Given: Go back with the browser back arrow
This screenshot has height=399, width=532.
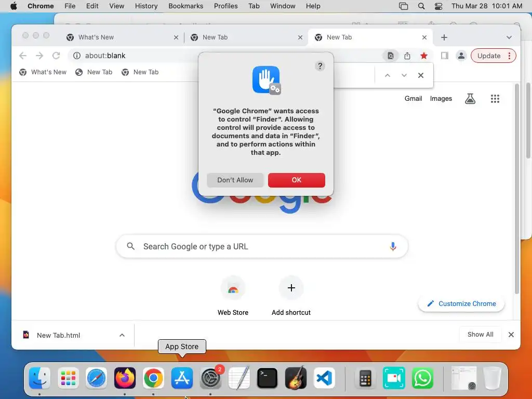Looking at the screenshot, I should [x=23, y=56].
